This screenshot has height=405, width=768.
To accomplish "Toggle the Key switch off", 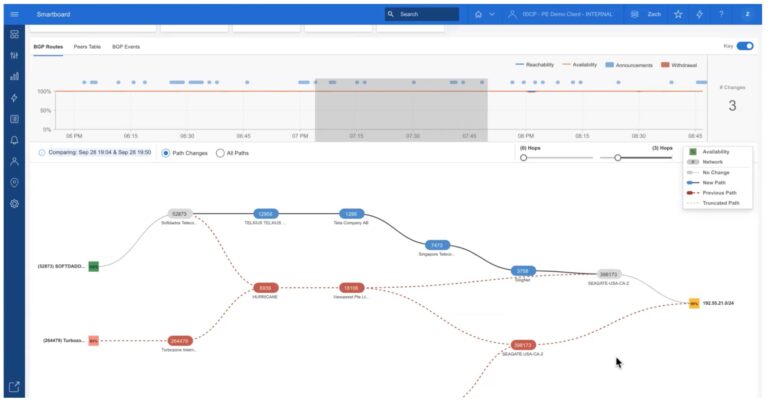I will pos(745,46).
